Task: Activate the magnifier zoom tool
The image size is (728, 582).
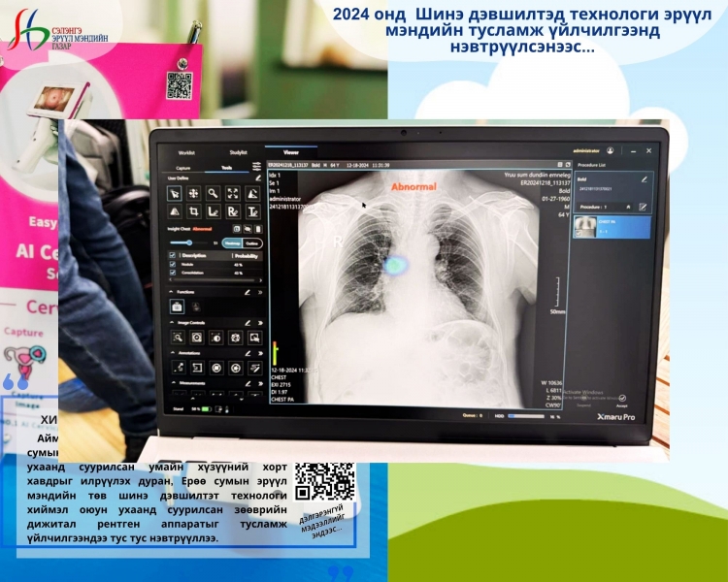Action: [x=214, y=193]
